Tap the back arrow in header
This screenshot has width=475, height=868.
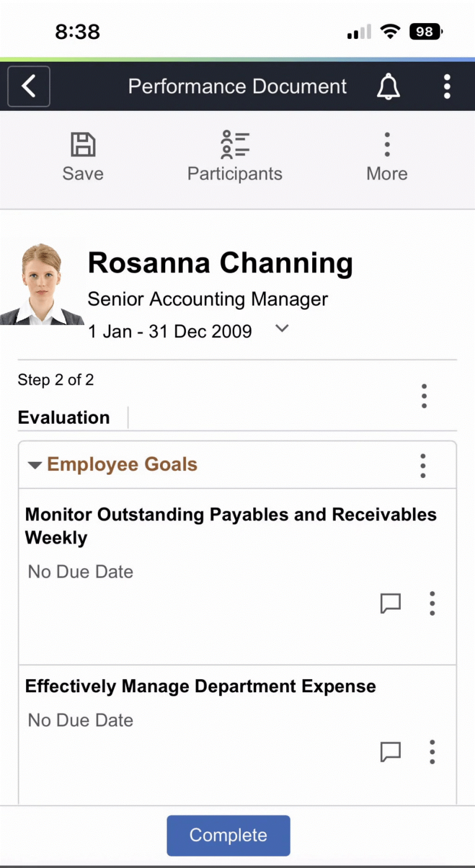point(29,86)
